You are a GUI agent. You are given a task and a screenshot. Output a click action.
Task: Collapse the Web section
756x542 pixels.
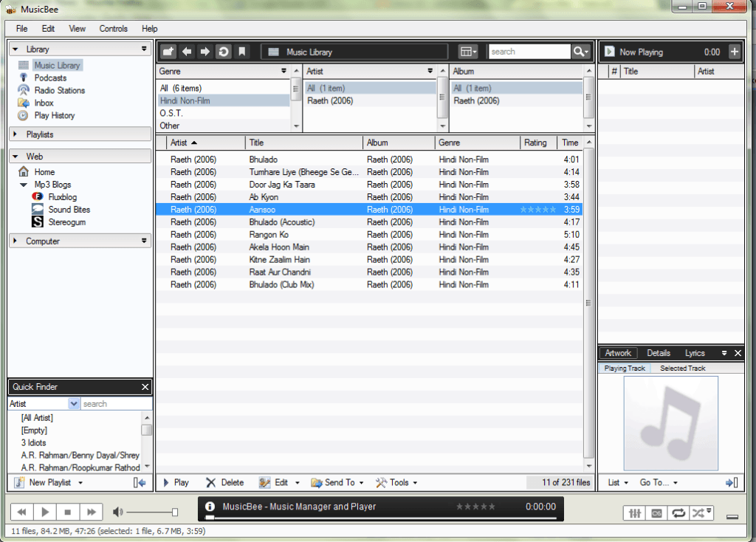point(16,157)
